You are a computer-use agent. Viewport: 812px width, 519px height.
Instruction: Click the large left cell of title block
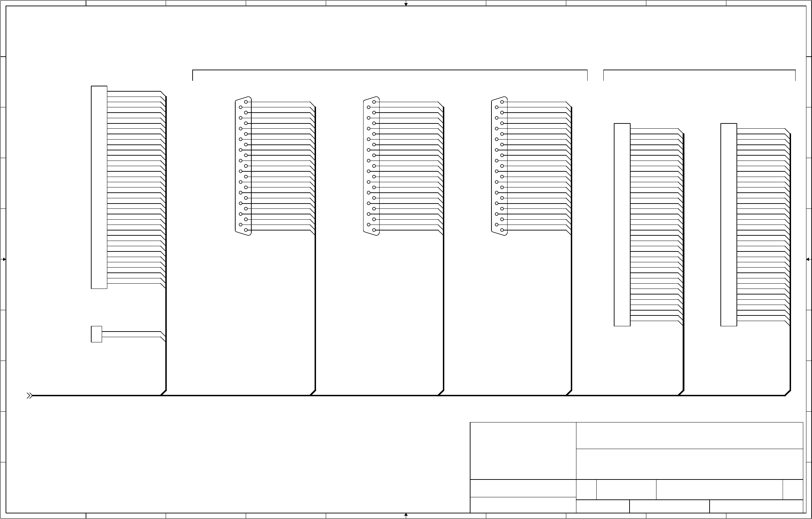click(x=523, y=450)
